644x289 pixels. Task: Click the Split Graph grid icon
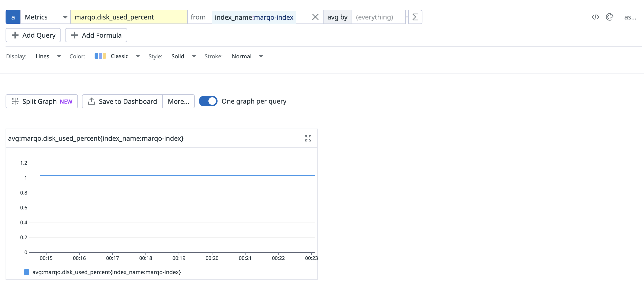[x=15, y=101]
